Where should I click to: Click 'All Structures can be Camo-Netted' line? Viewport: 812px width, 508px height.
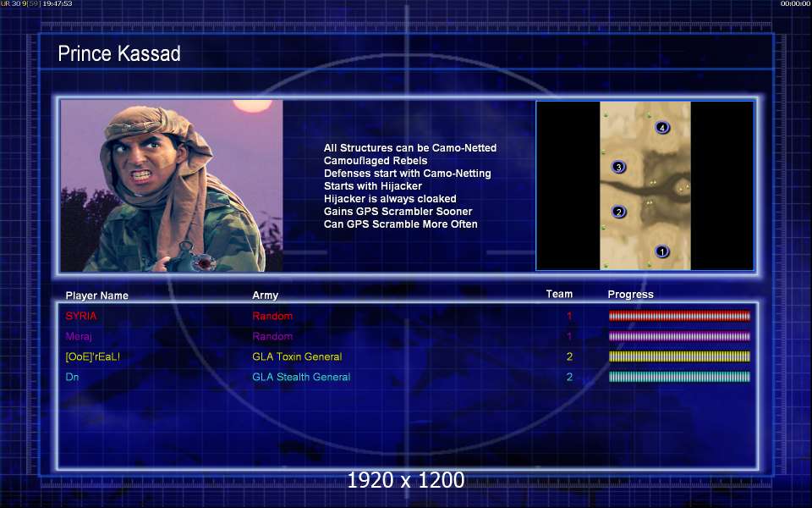[x=410, y=147]
